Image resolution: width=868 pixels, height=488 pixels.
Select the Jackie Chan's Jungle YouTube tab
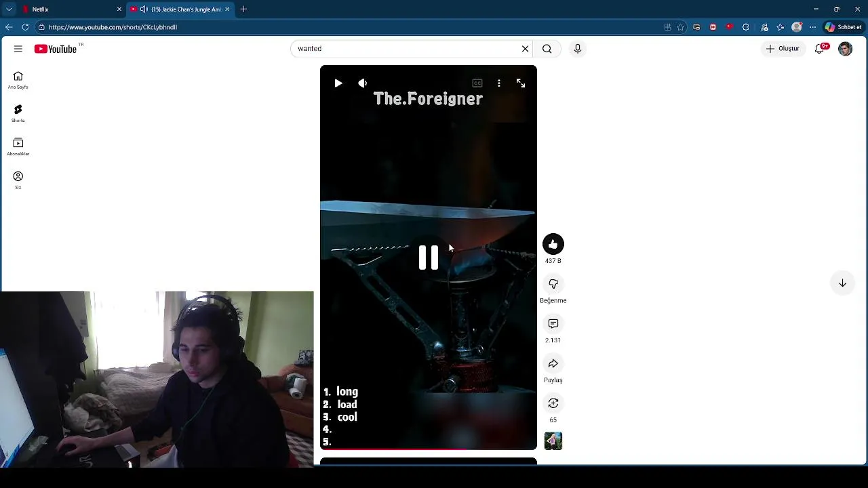point(180,9)
